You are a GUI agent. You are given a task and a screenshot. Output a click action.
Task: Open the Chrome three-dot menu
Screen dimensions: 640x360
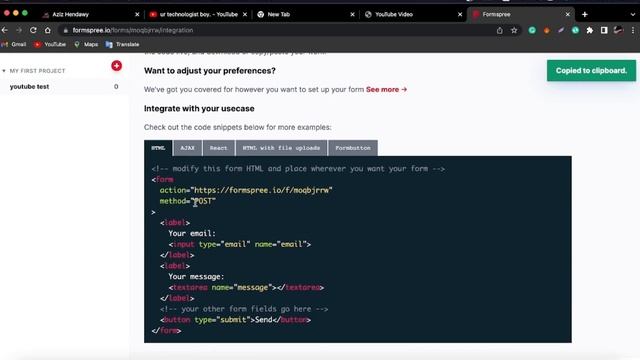coord(633,30)
